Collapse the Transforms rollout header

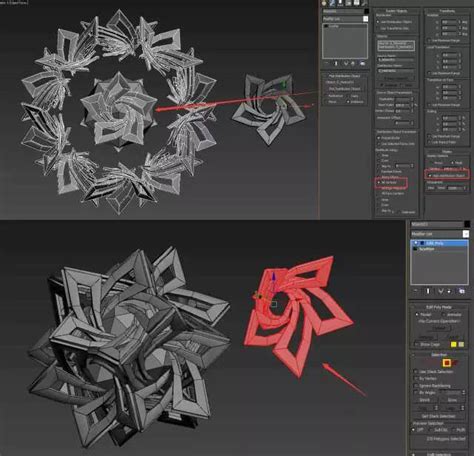point(447,11)
